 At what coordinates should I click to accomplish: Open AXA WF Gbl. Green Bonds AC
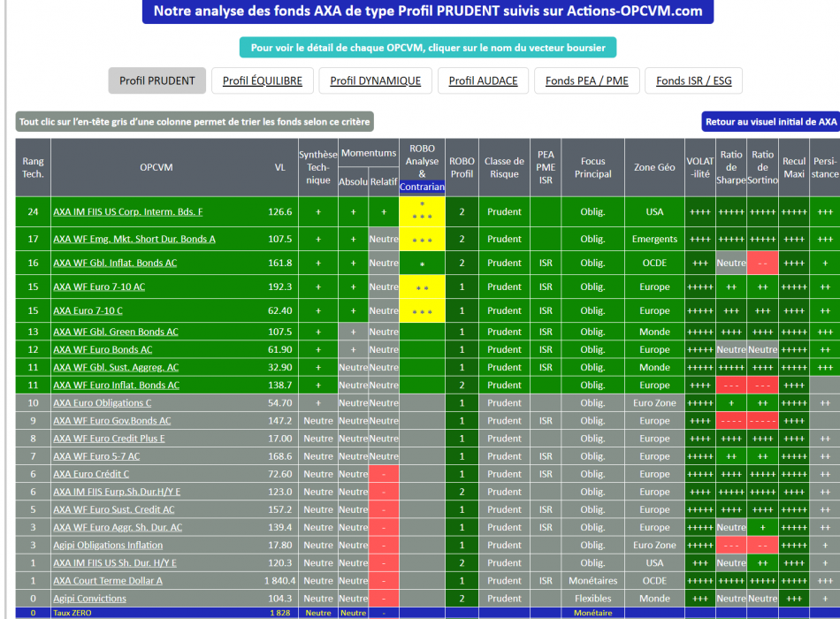click(116, 332)
